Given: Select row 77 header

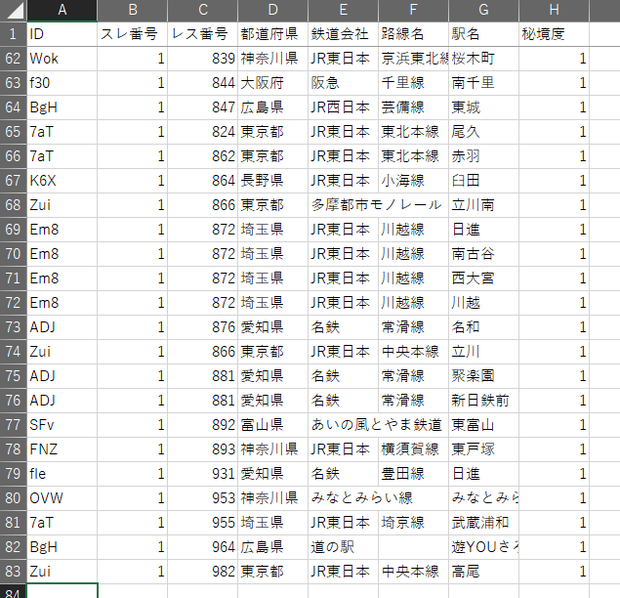Looking at the screenshot, I should click(13, 425).
